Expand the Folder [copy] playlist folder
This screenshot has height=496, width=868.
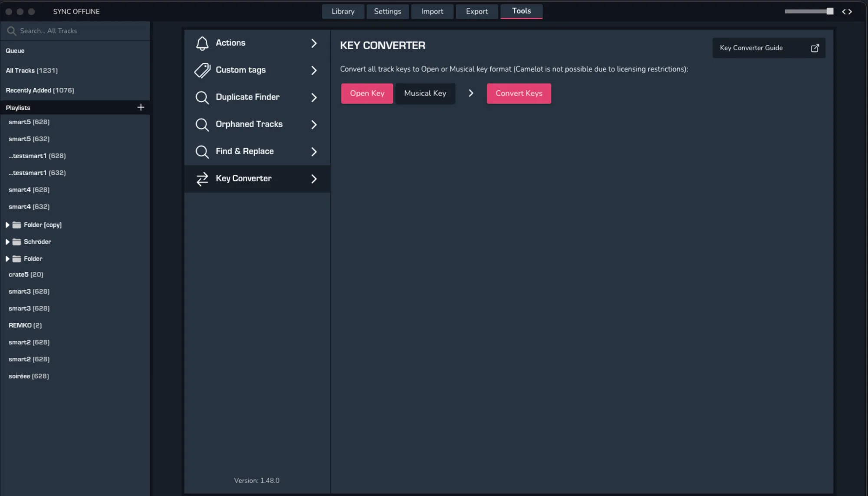coord(7,225)
